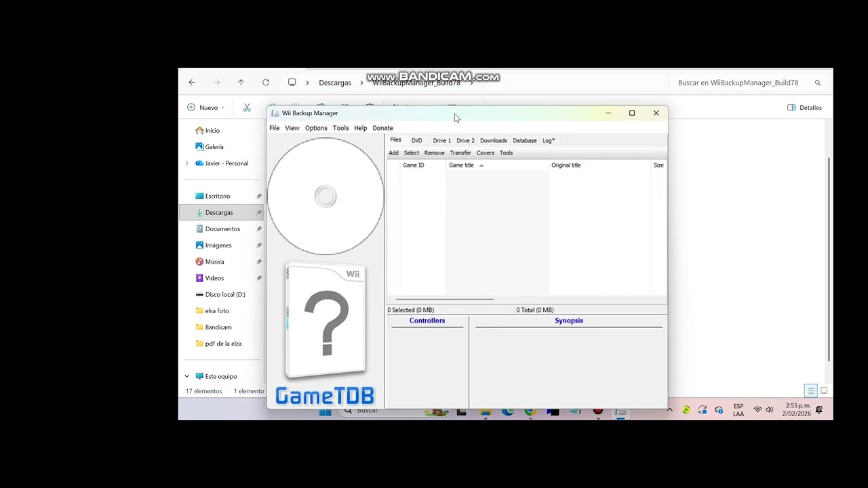Select Descargas in the navigation pane

221,213
